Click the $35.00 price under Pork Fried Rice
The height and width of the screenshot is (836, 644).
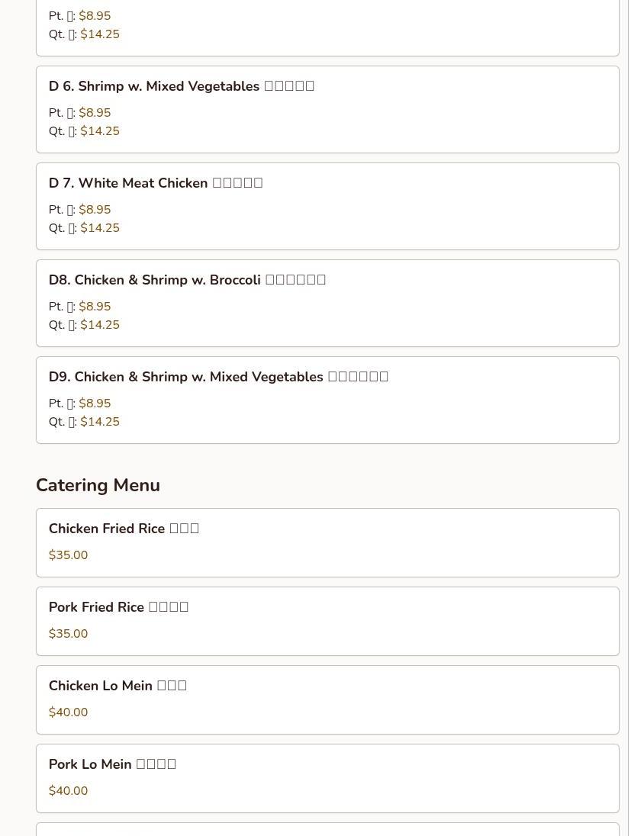68,634
